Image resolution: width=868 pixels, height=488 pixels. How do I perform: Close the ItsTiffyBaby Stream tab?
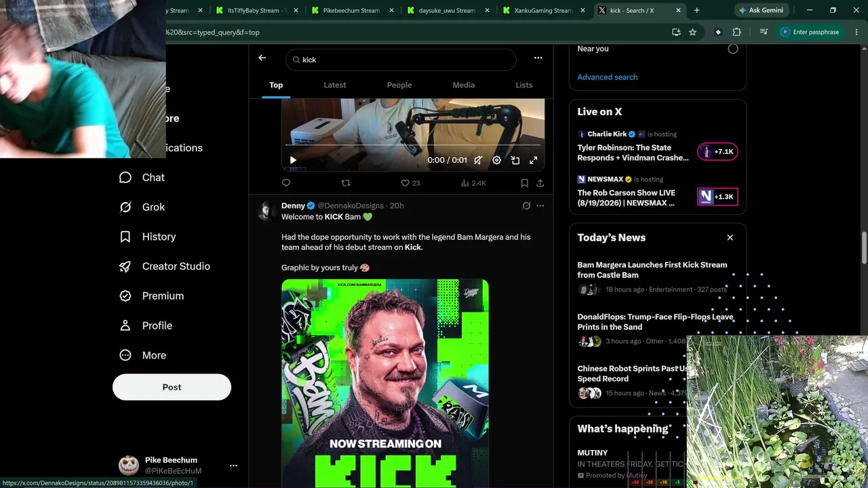tap(296, 10)
